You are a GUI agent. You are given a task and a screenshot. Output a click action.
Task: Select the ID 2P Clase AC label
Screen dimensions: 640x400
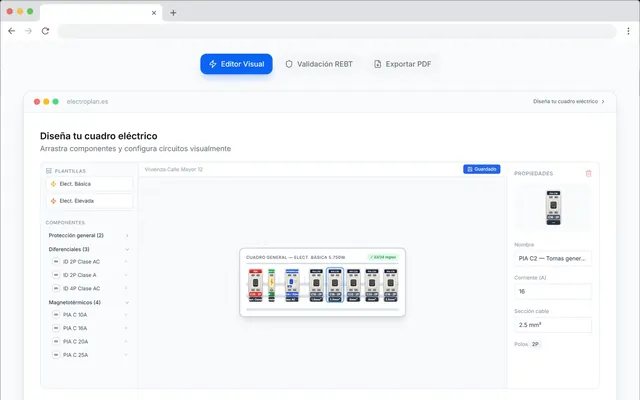pyautogui.click(x=81, y=262)
